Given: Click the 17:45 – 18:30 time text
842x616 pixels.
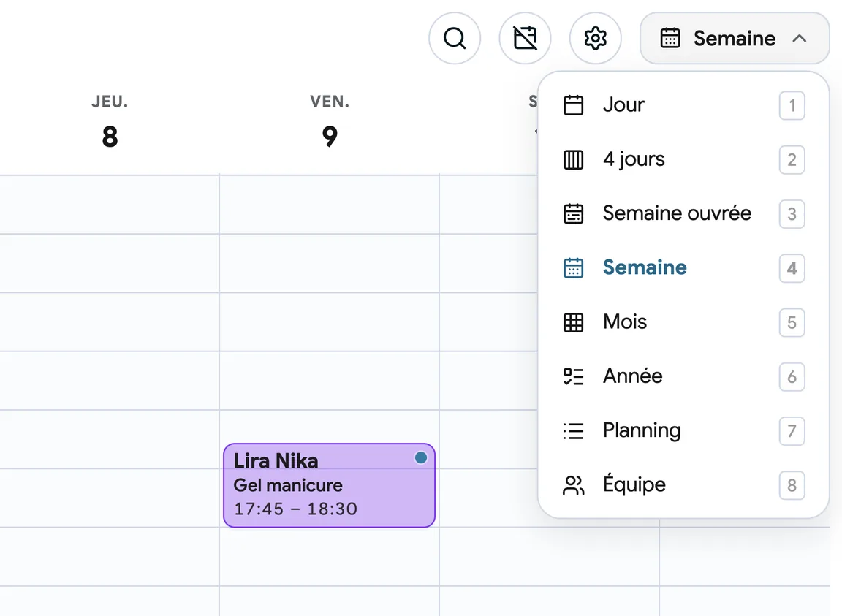Looking at the screenshot, I should pos(295,509).
